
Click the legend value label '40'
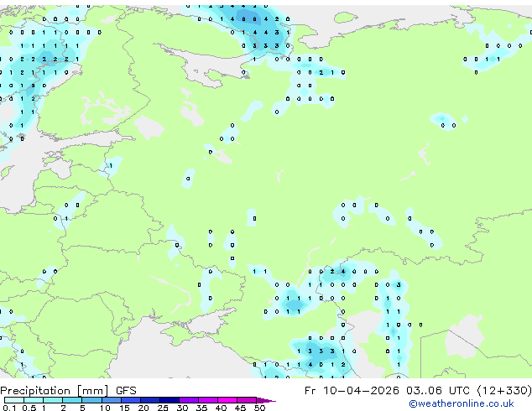coord(221,408)
